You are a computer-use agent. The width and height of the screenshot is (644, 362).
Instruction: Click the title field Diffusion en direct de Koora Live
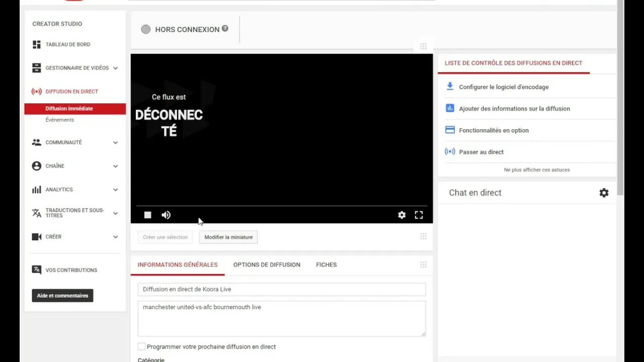click(x=282, y=289)
